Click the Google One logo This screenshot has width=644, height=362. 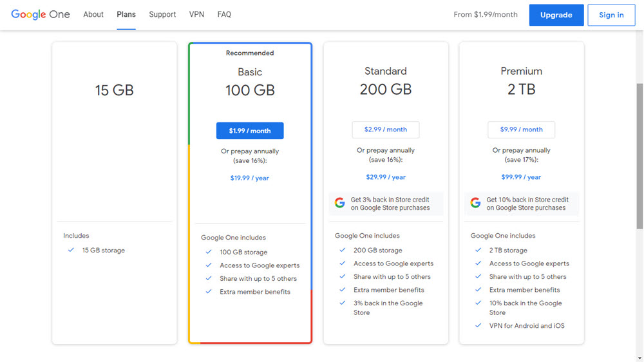pos(40,14)
